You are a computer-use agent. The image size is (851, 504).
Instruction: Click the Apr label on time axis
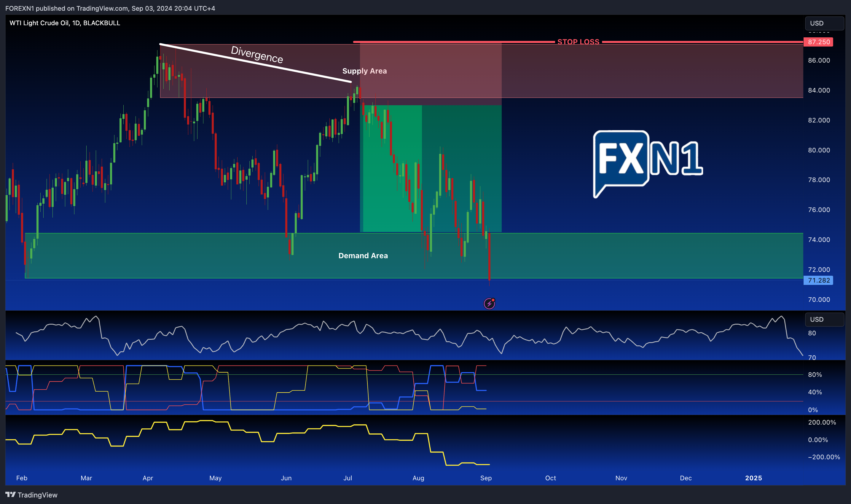(x=148, y=478)
